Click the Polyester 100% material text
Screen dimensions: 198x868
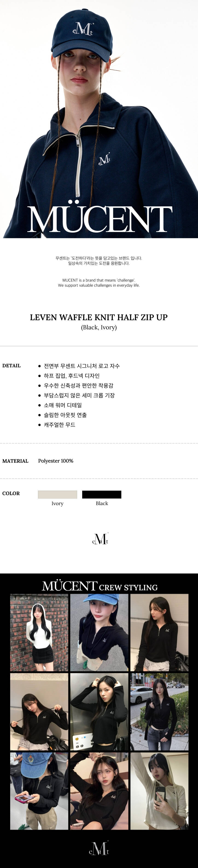point(56,461)
